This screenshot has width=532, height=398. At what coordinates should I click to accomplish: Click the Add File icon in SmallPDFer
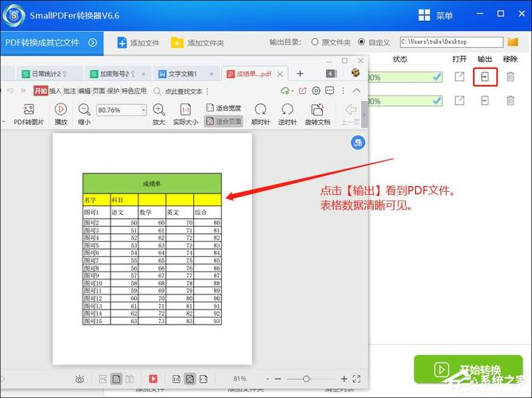[x=122, y=43]
